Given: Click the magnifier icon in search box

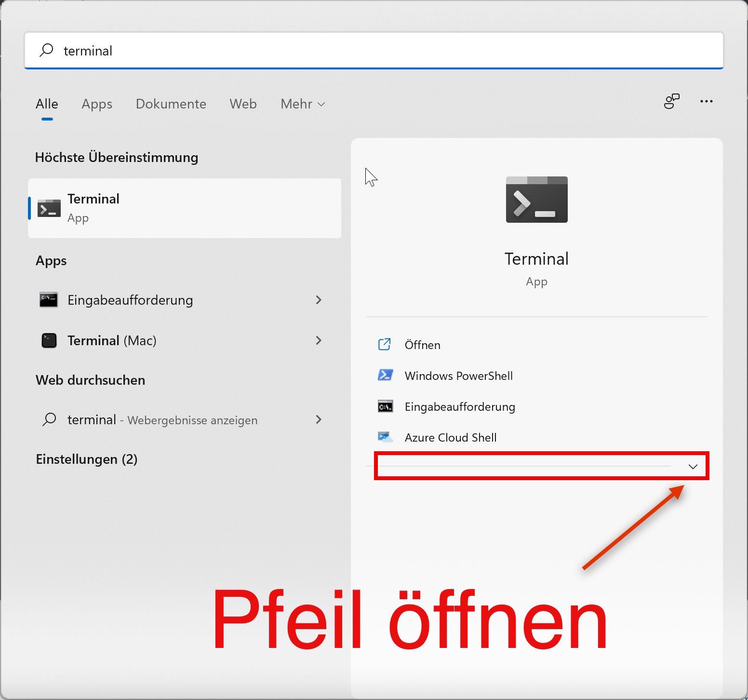Looking at the screenshot, I should pyautogui.click(x=47, y=50).
